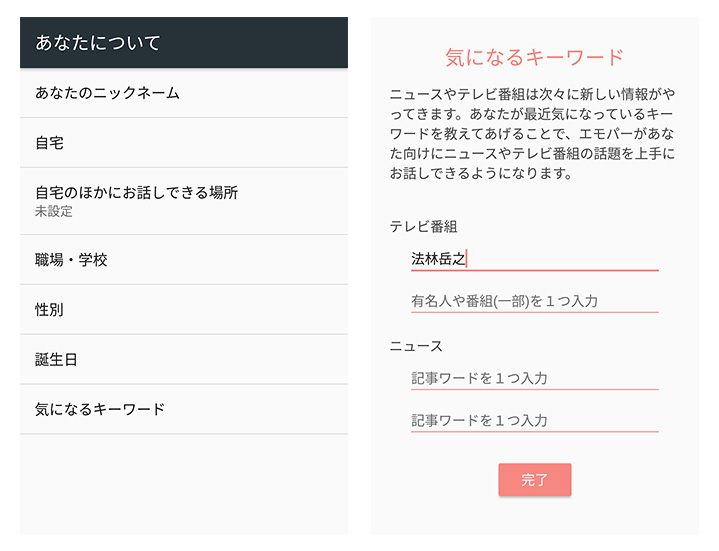The image size is (719, 551).
Task: Click the red 気になるキーワード page title
Action: click(534, 57)
